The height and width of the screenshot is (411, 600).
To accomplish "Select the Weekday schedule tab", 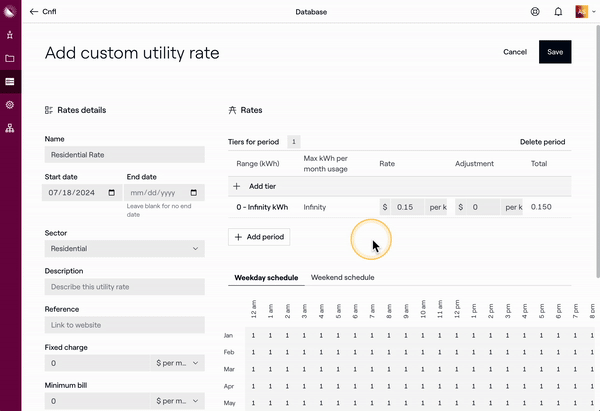I will coord(266,277).
